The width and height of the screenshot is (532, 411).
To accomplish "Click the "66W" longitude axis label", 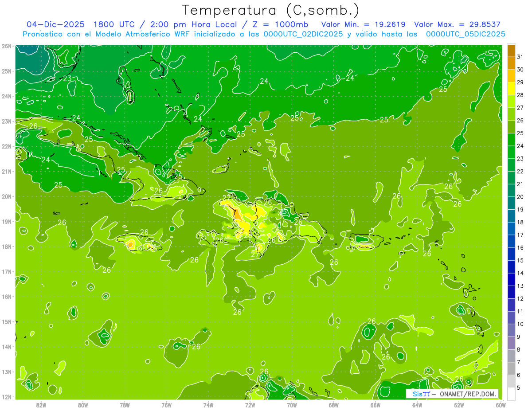I will [x=376, y=405].
